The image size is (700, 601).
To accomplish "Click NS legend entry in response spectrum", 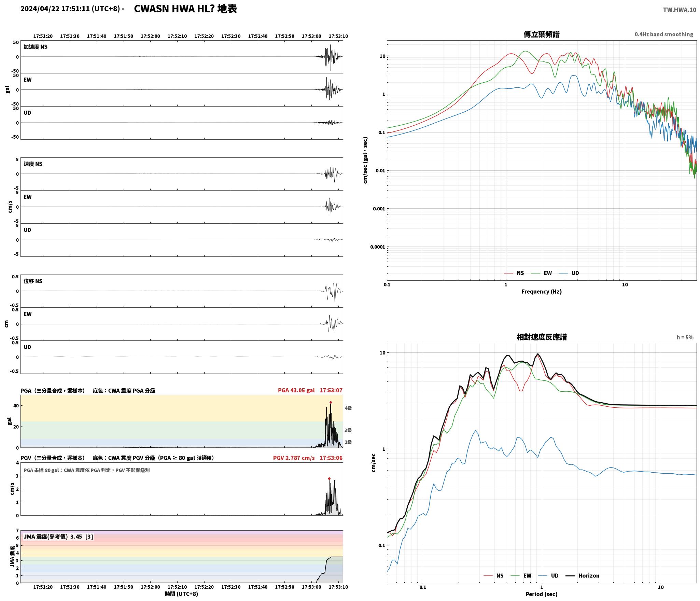I will tap(494, 575).
